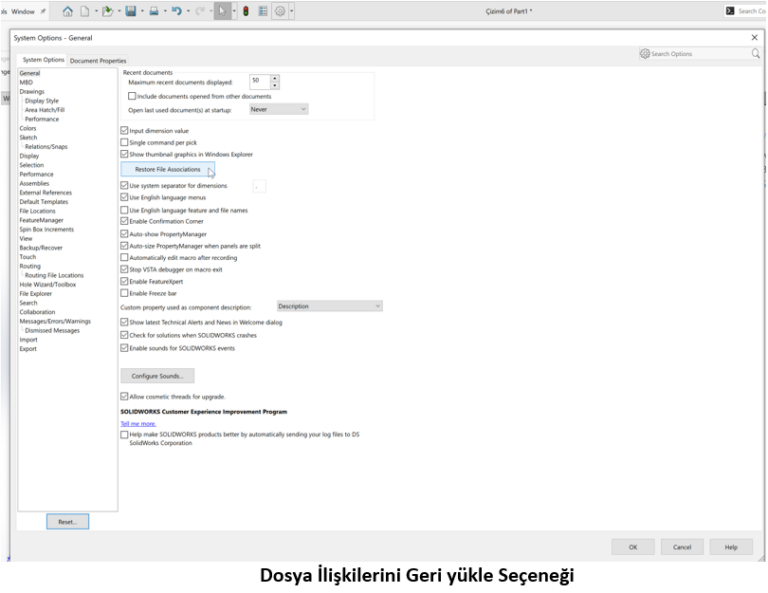Click the Options gear icon in toolbar
Viewport: 768px width, 593px height.
[x=281, y=11]
